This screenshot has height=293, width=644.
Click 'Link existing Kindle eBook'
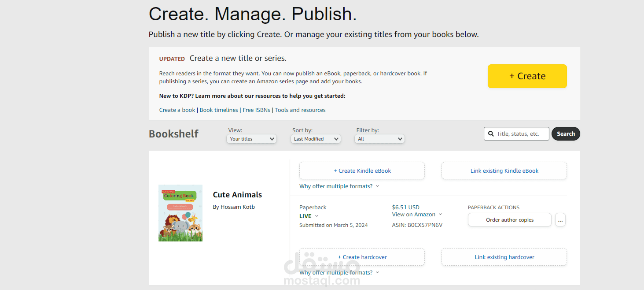coord(504,171)
